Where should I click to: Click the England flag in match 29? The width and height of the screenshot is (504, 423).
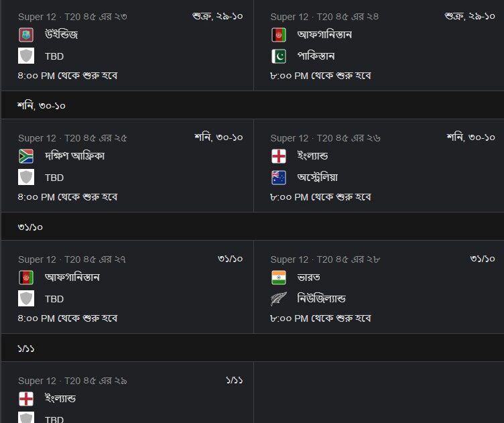point(26,399)
